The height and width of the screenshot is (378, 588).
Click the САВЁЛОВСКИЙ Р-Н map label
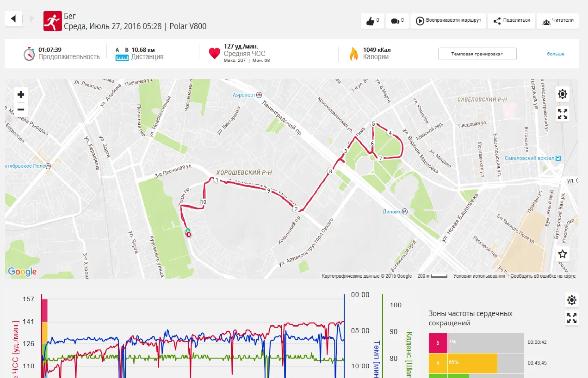482,99
